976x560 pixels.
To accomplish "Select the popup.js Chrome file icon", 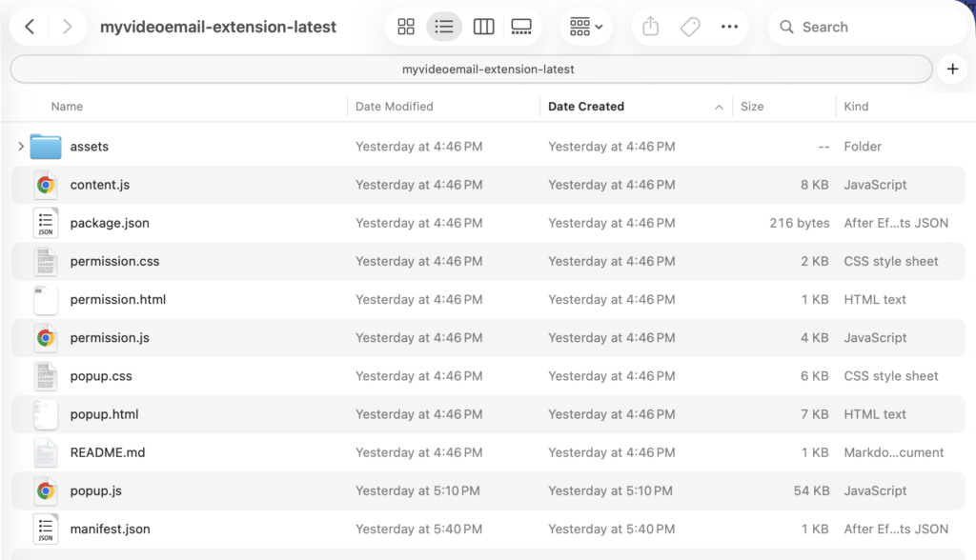I will pos(45,490).
